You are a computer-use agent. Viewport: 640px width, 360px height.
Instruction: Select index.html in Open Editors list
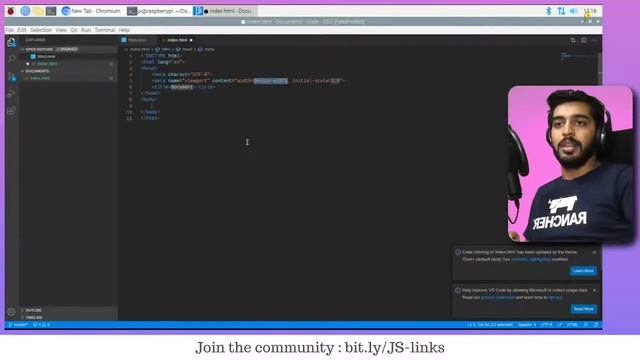[68, 64]
